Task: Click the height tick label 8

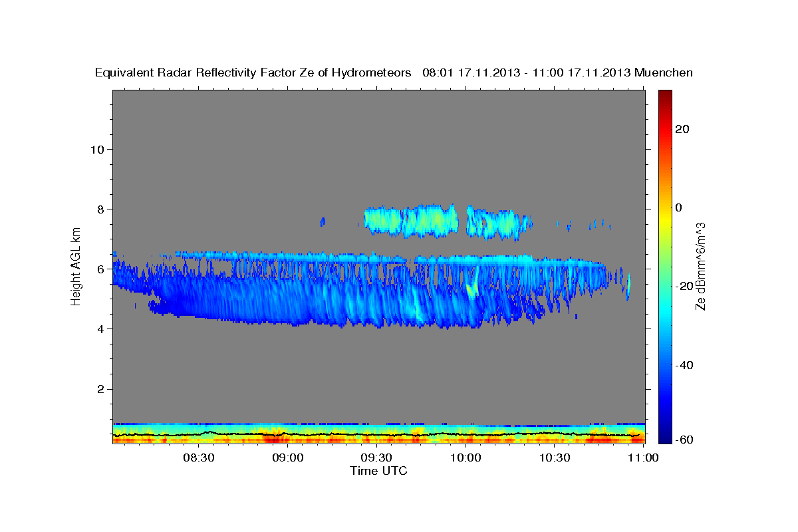Action: [x=100, y=209]
